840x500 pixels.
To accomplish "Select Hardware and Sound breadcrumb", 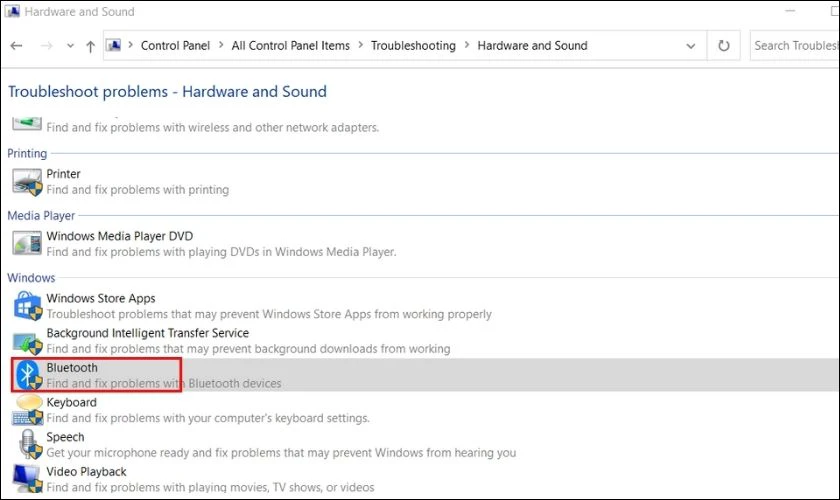I will coord(532,46).
